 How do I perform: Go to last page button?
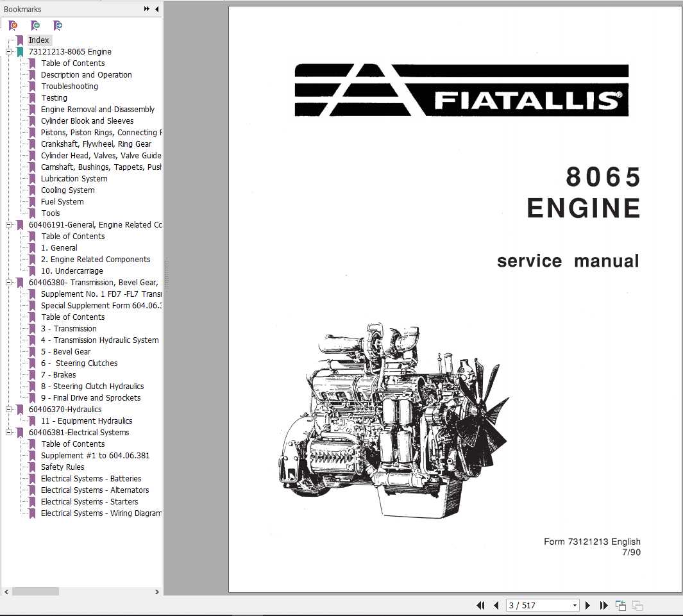603,605
